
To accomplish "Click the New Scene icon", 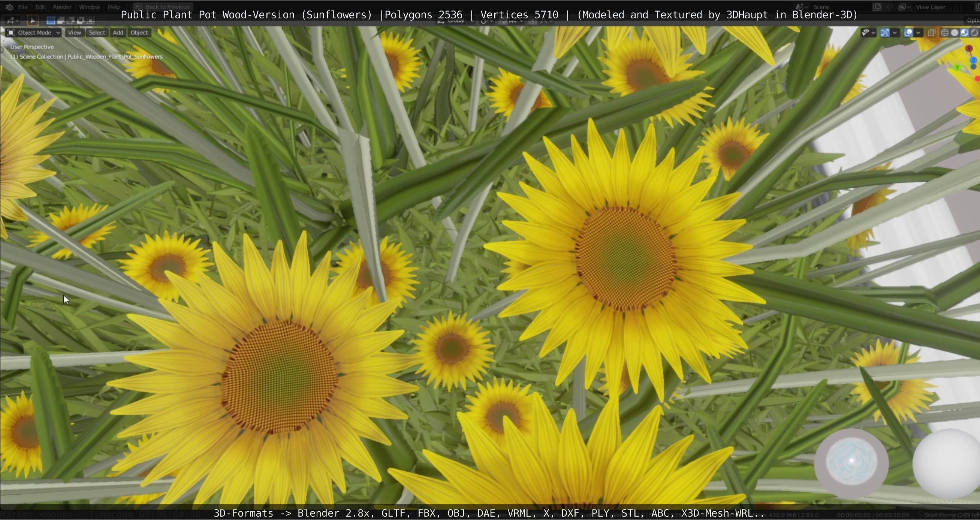I will tap(877, 7).
